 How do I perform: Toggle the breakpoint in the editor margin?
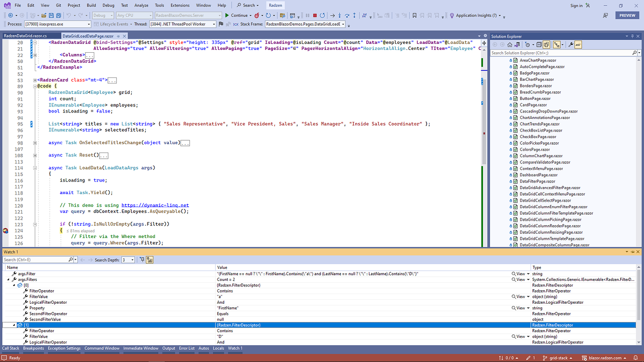tap(5, 230)
